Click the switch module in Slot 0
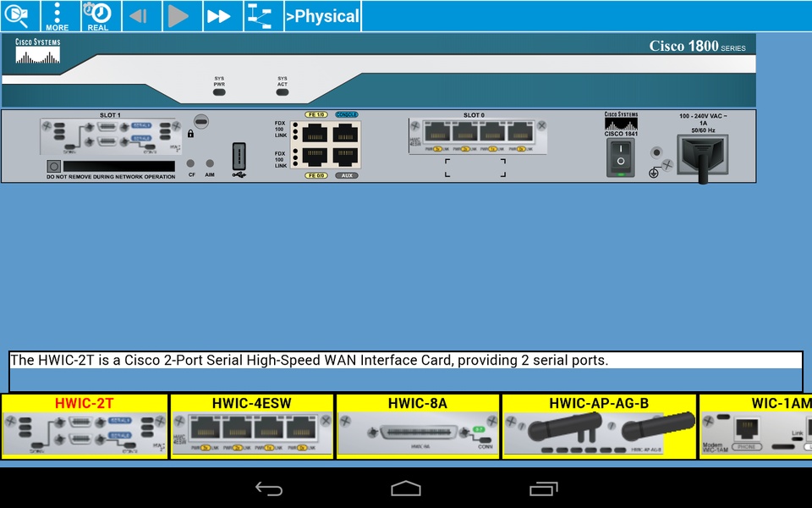This screenshot has height=508, width=812. [477, 136]
